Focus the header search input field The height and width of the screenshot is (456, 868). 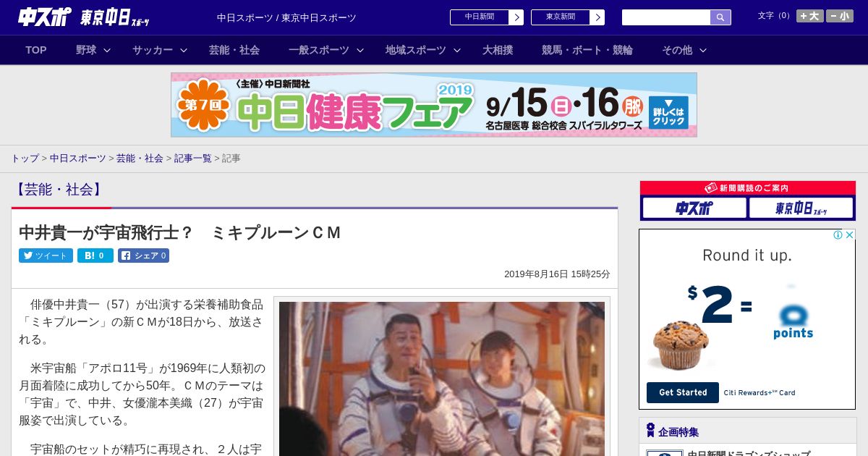(666, 17)
